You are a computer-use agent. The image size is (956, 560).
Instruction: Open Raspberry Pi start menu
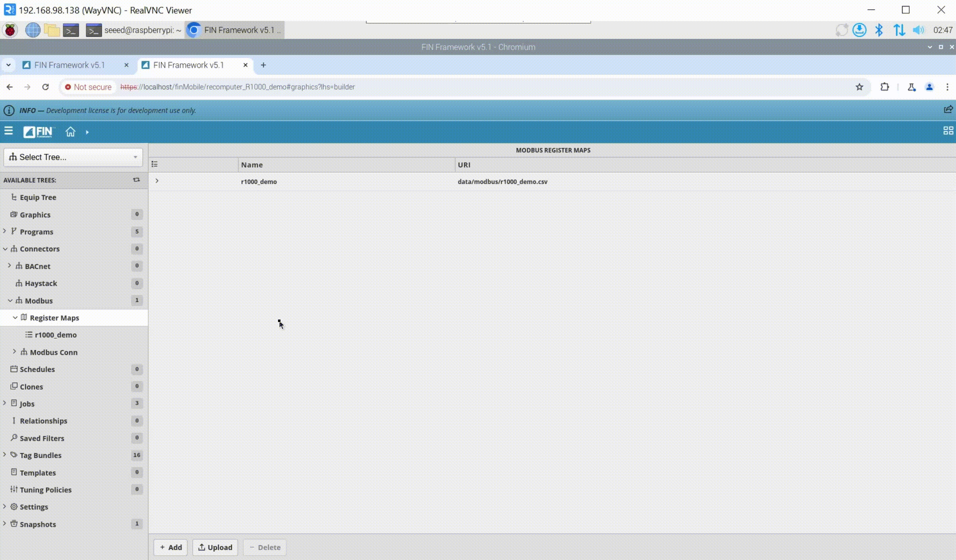coord(10,30)
